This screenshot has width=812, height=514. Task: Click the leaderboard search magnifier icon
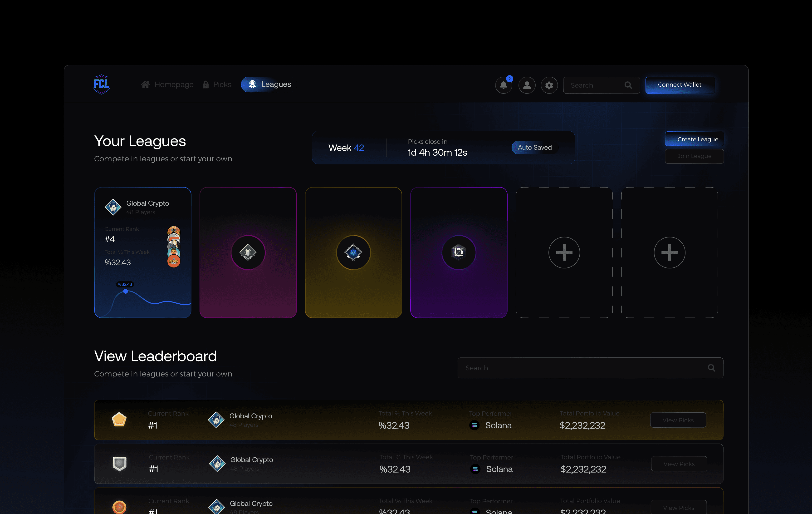[x=711, y=368]
